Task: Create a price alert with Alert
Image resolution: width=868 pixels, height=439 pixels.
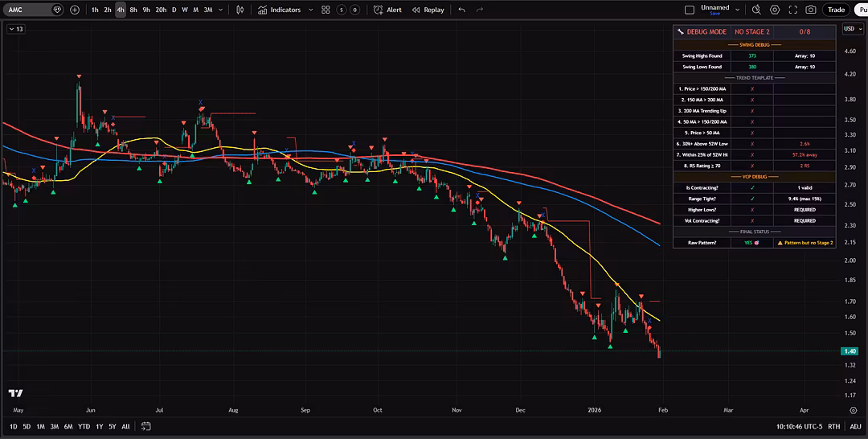Action: pyautogui.click(x=389, y=10)
